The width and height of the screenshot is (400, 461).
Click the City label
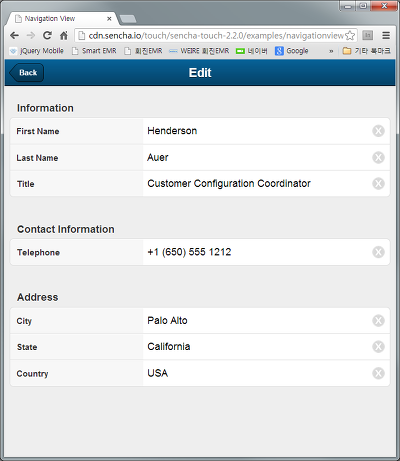(x=24, y=321)
